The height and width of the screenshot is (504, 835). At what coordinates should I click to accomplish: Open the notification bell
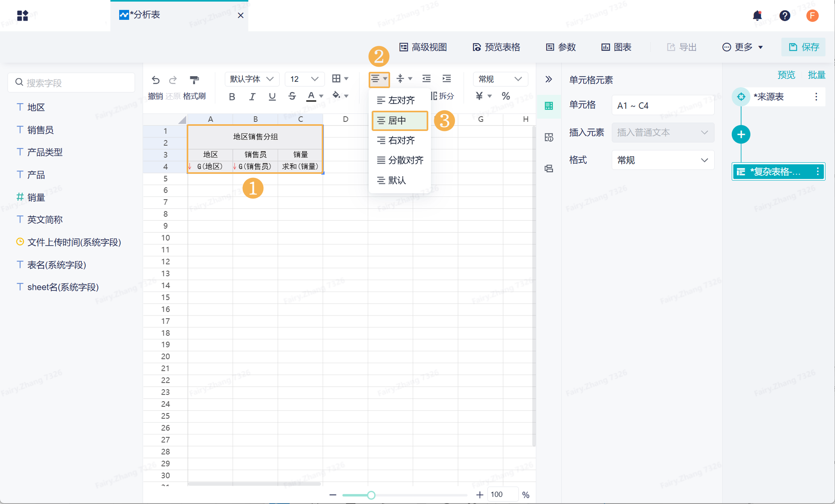757,15
